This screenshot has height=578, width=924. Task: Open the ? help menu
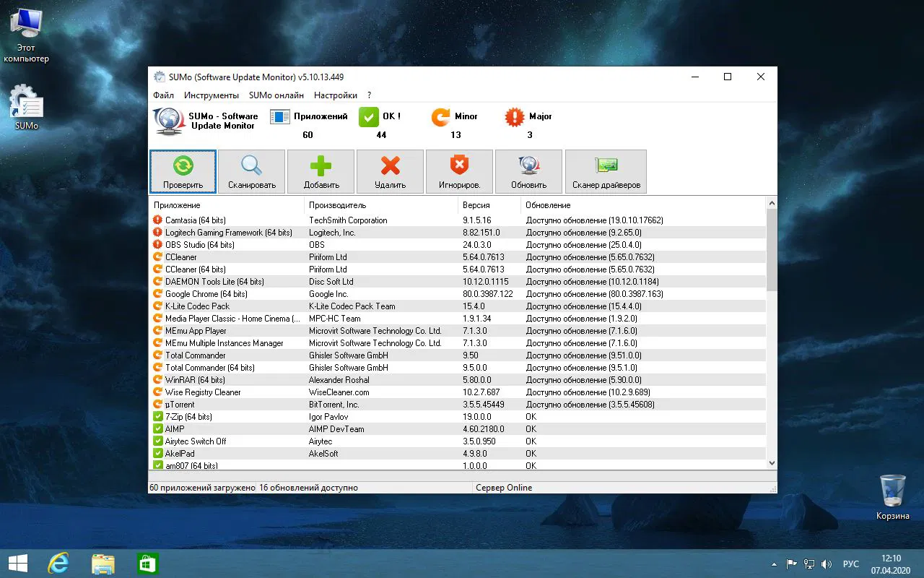pos(370,95)
